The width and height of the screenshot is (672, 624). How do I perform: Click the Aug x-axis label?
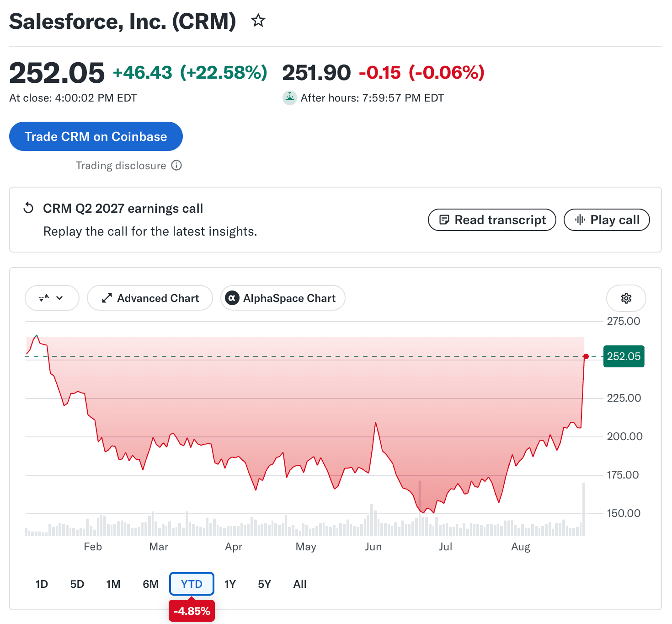(521, 547)
